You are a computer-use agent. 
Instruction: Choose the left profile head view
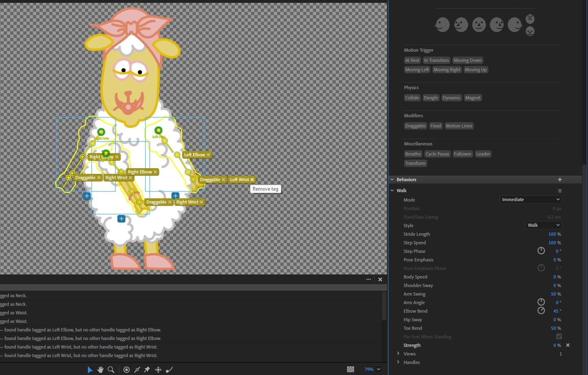tap(442, 24)
